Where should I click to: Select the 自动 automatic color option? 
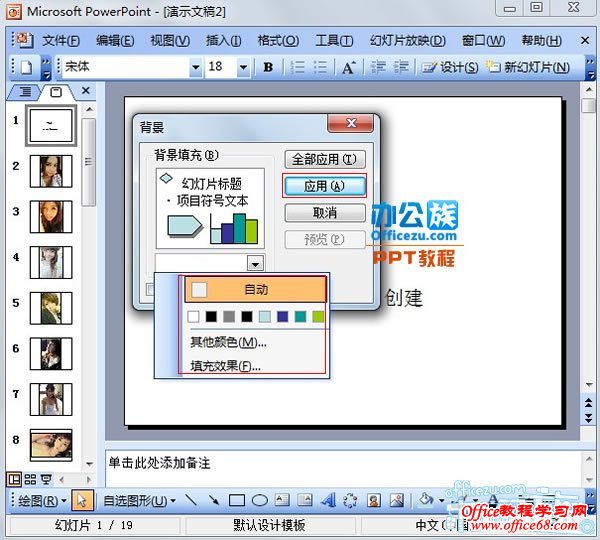(x=254, y=289)
